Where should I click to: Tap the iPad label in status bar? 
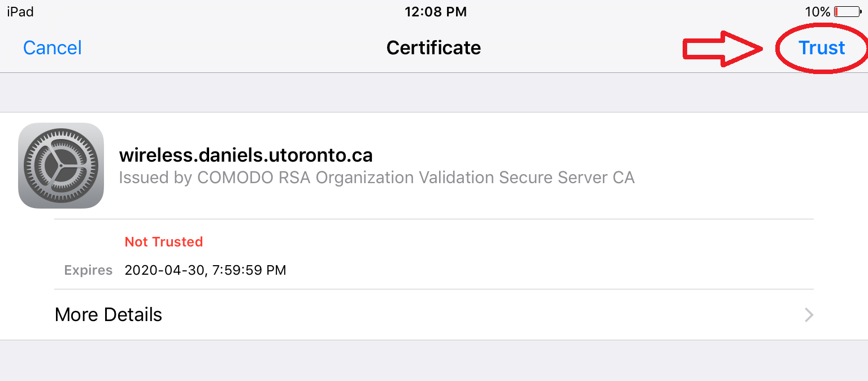point(20,12)
